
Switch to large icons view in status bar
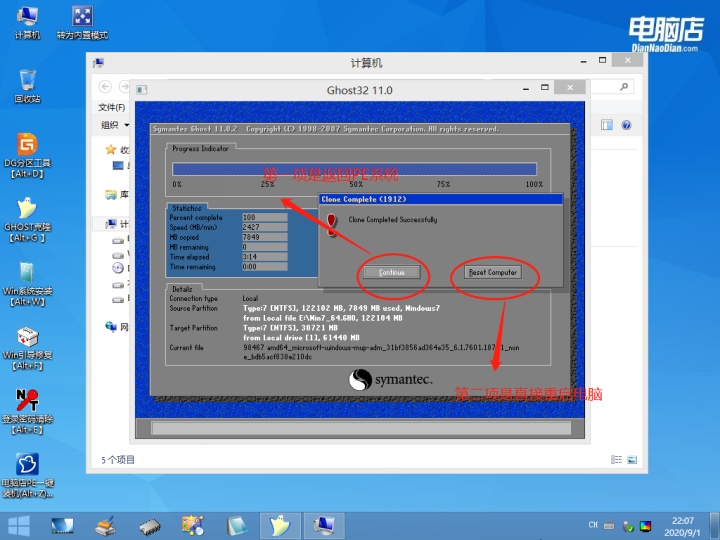click(632, 460)
